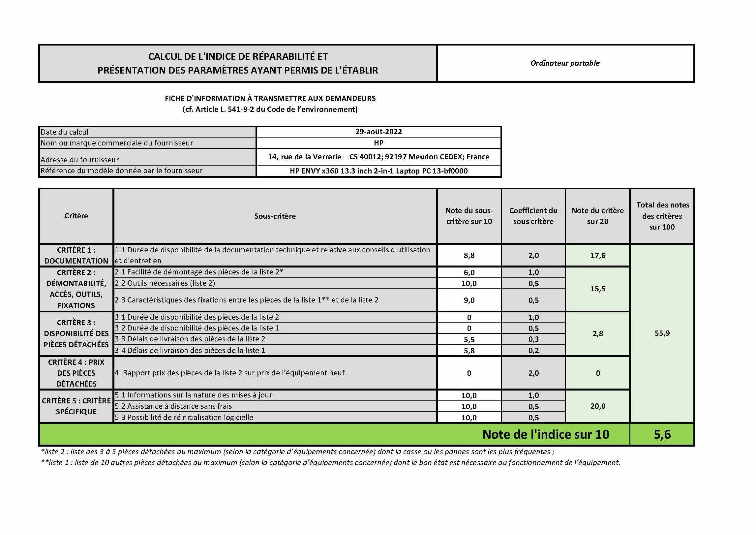Select 'CRITÈRE 2 : DÉMONTABILITÉ, ACCÈS, OUTILS, FIXATIONS'

tap(76, 289)
